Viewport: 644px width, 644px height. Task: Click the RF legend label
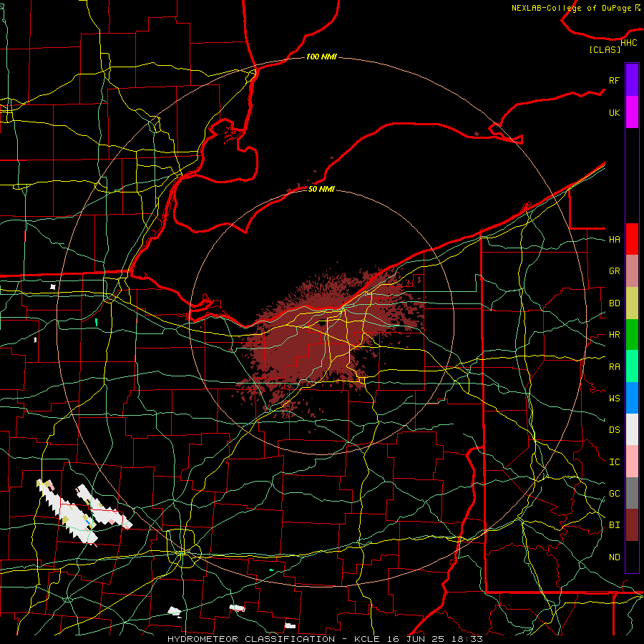[x=614, y=80]
